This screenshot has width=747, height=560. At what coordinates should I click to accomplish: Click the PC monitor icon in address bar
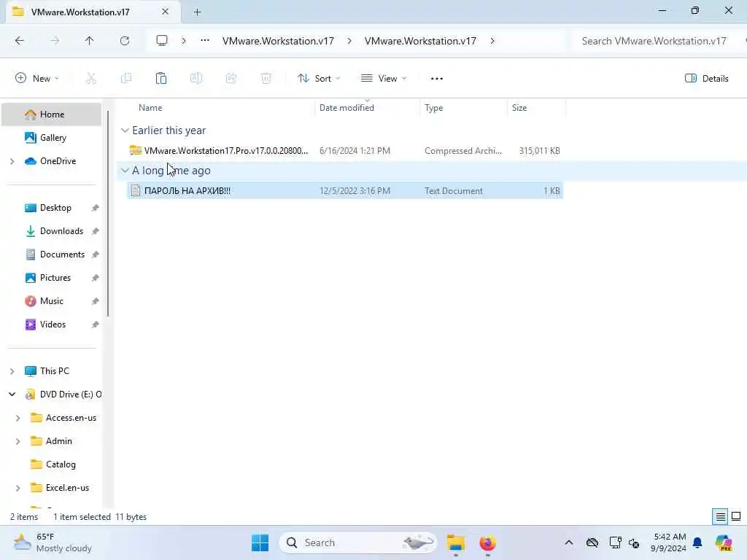coord(162,41)
